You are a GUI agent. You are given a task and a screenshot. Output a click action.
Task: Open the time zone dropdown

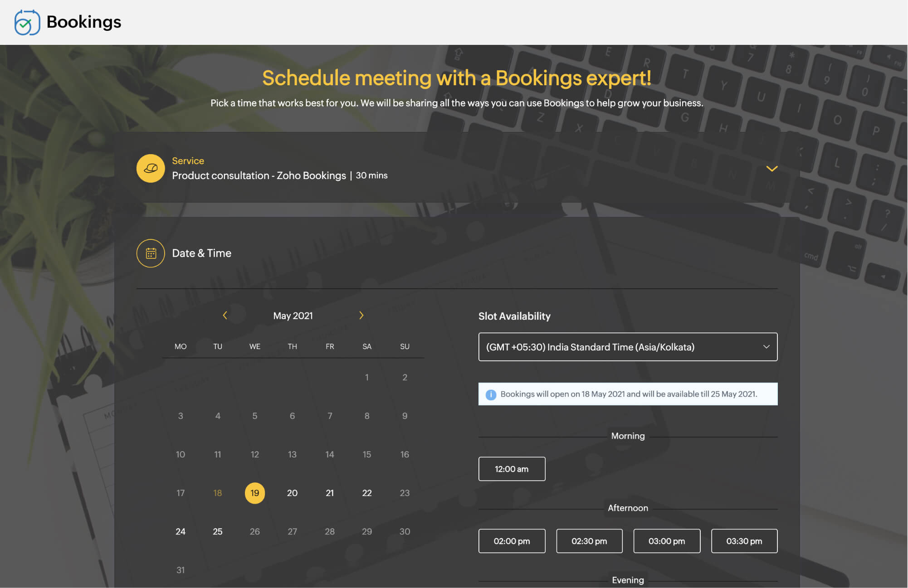point(628,347)
